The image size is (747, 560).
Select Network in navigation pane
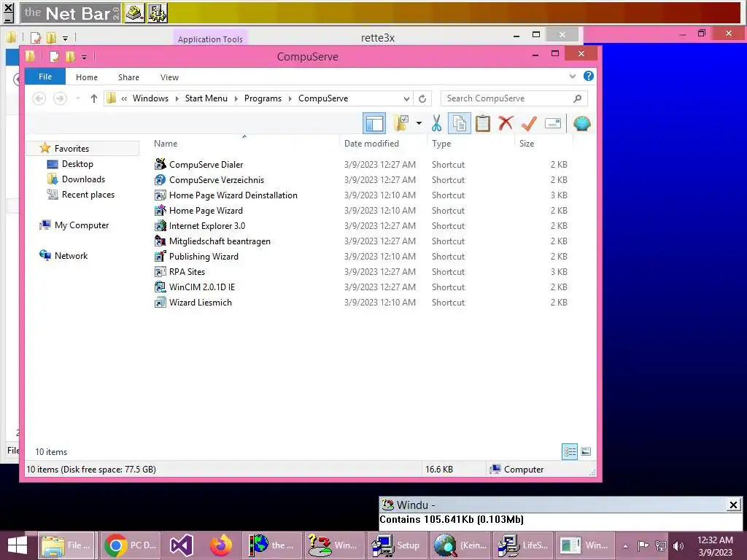click(71, 256)
